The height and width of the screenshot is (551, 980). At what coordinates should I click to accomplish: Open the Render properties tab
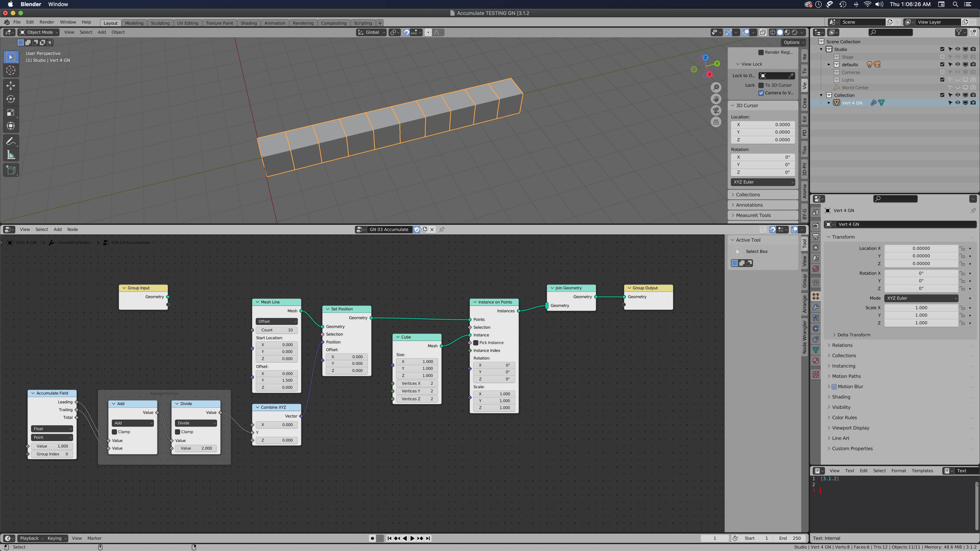816,226
